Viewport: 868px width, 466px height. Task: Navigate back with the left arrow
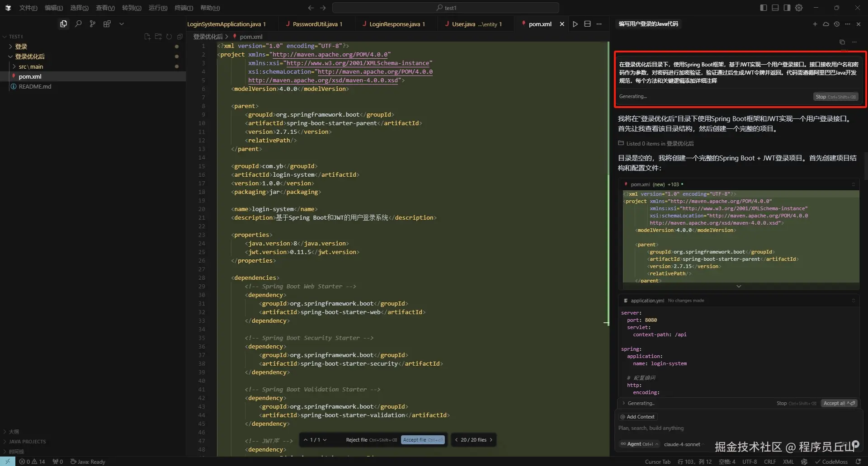pyautogui.click(x=311, y=8)
